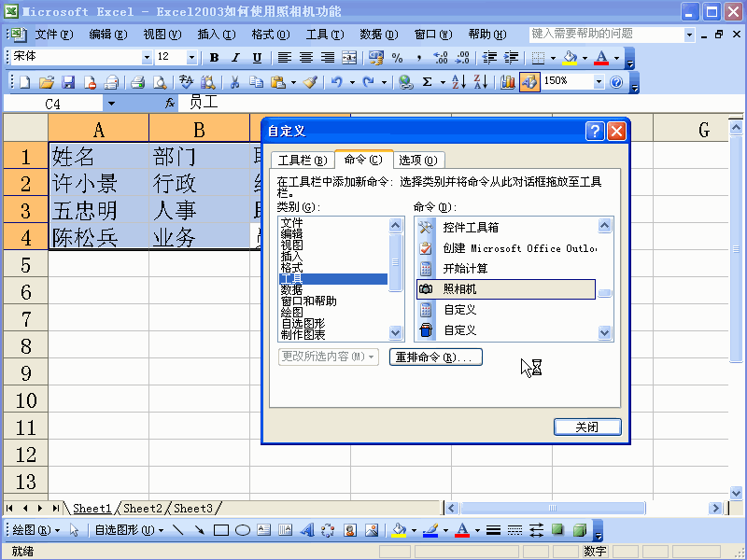
Task: Click the 重排命令 button
Action: tap(436, 357)
